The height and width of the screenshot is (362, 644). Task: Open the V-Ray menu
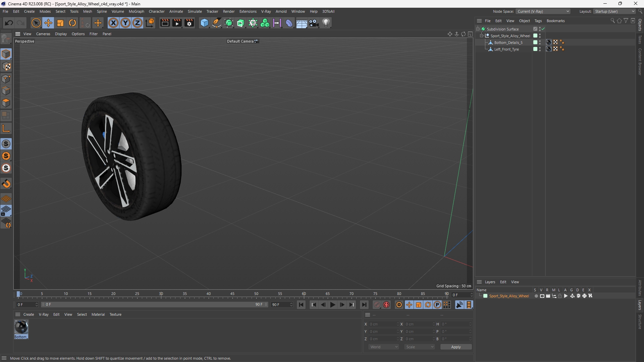coord(266,11)
